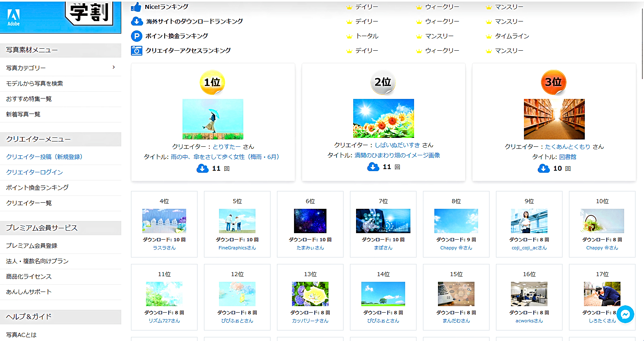Open title link 図書館
644x341 pixels.
pyautogui.click(x=568, y=157)
